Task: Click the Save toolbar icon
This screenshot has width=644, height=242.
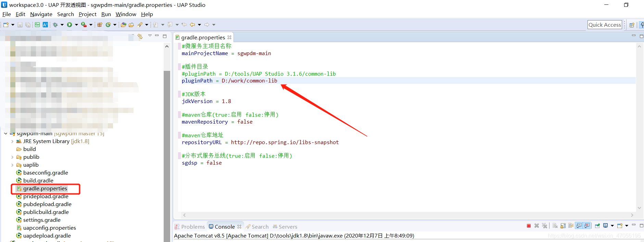Action: coord(20,25)
